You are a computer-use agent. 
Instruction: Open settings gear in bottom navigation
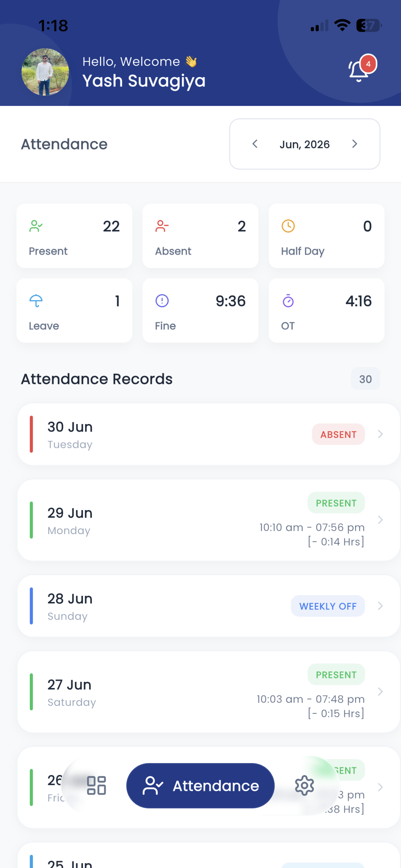(304, 785)
